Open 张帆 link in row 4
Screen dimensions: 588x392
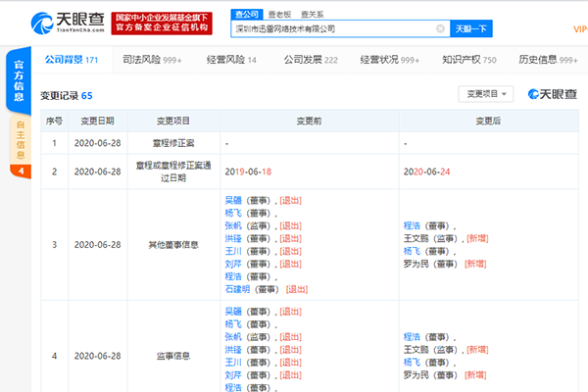233,337
